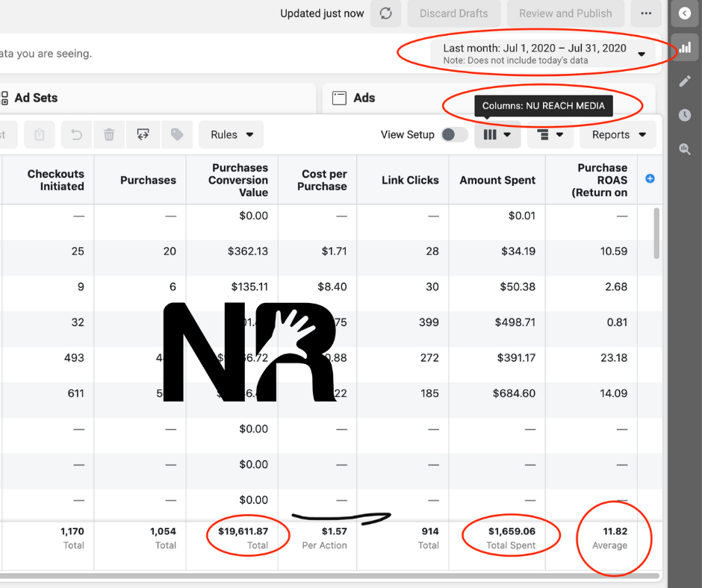The height and width of the screenshot is (588, 702).
Task: Click the Review and Publish button
Action: [x=565, y=13]
